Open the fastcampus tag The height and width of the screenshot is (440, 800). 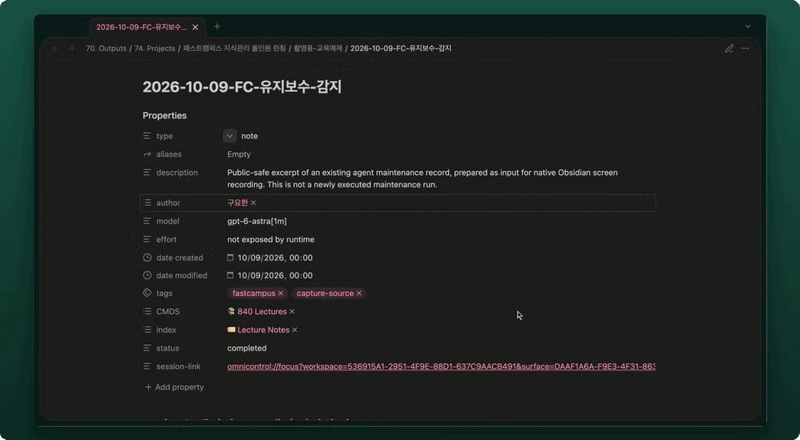pos(254,293)
